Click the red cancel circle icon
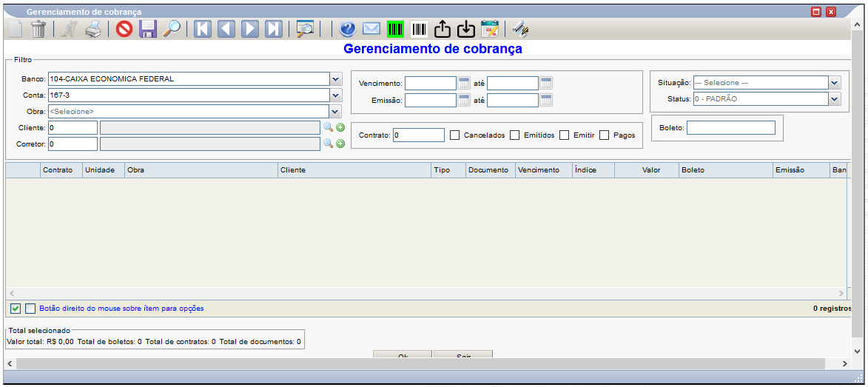Screen dimensions: 868x387 (124, 29)
